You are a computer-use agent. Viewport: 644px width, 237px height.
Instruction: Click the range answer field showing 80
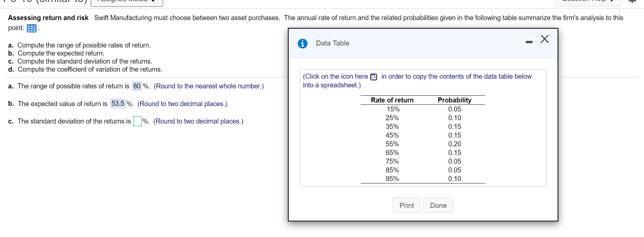click(137, 86)
